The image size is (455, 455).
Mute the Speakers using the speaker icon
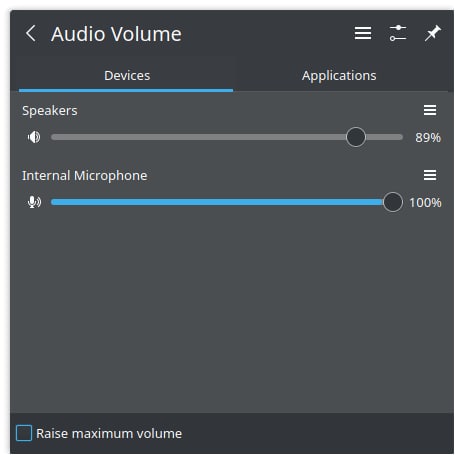coord(34,137)
